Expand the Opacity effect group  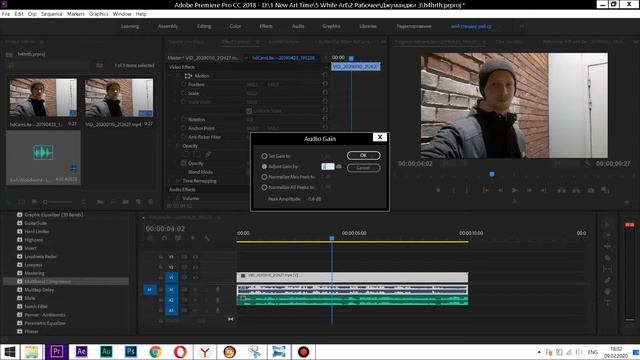click(178, 146)
